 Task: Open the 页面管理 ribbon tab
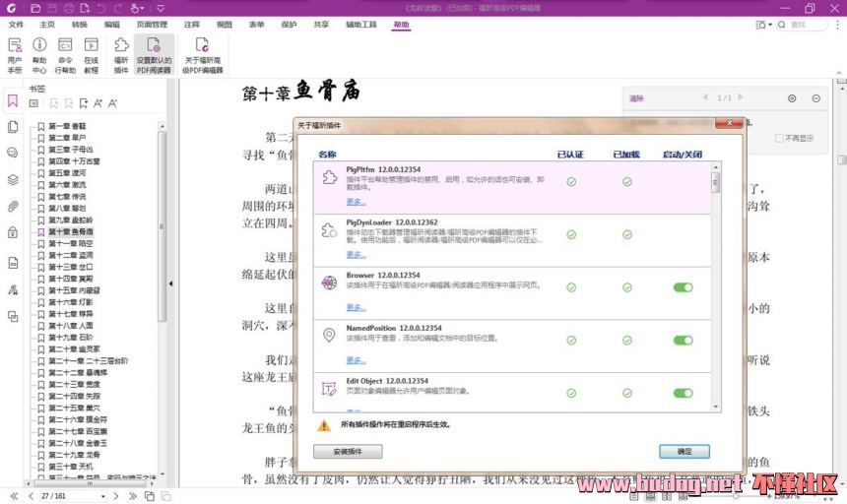pos(152,25)
